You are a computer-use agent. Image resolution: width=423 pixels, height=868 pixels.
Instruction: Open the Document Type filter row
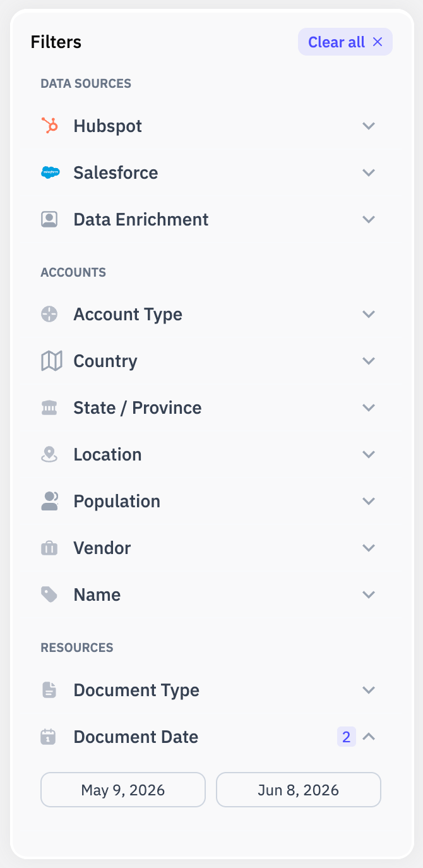click(x=211, y=690)
